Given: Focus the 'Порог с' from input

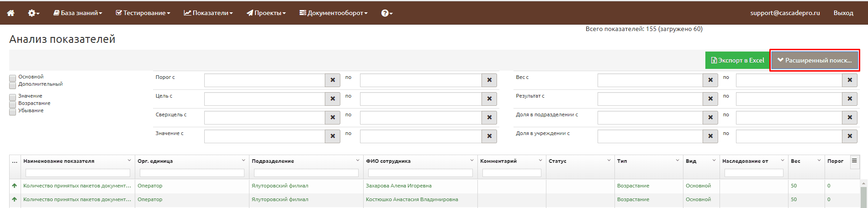Looking at the screenshot, I should [x=265, y=80].
